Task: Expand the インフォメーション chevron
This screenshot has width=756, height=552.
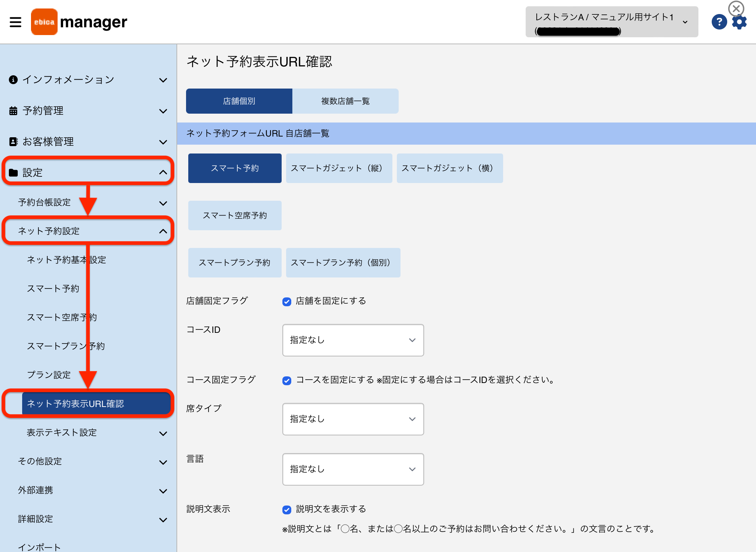Action: [x=163, y=80]
